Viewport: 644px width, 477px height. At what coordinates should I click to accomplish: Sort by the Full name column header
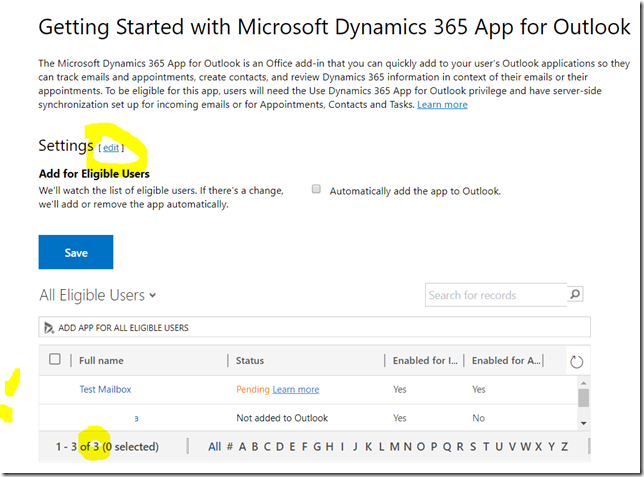pos(101,361)
